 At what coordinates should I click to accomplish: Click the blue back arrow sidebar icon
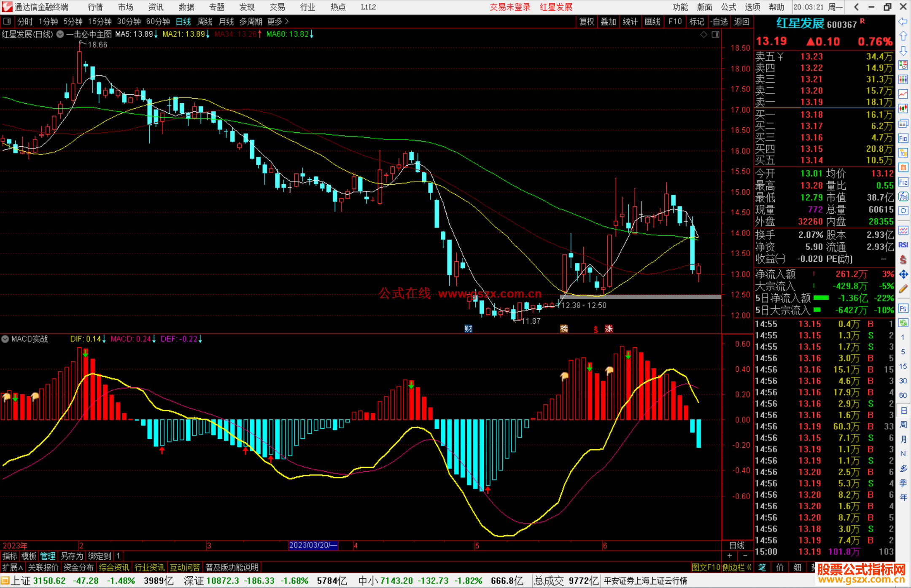pos(903,21)
